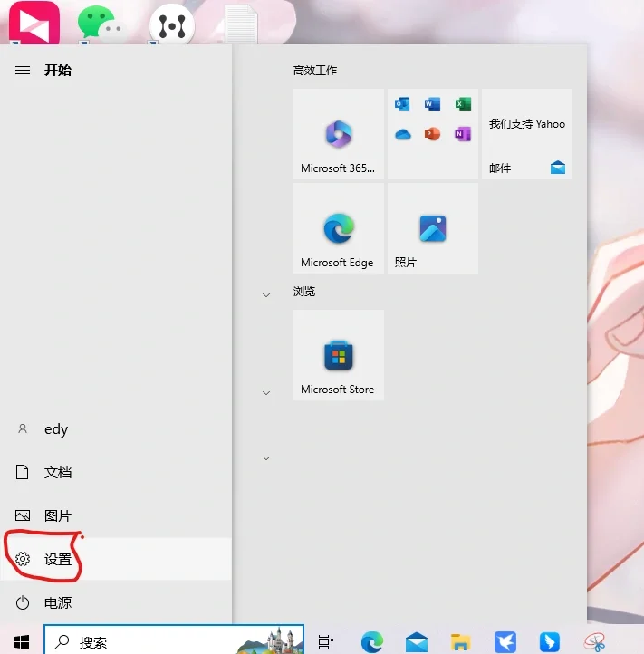Open the pink video app on the desktop

pos(34,23)
